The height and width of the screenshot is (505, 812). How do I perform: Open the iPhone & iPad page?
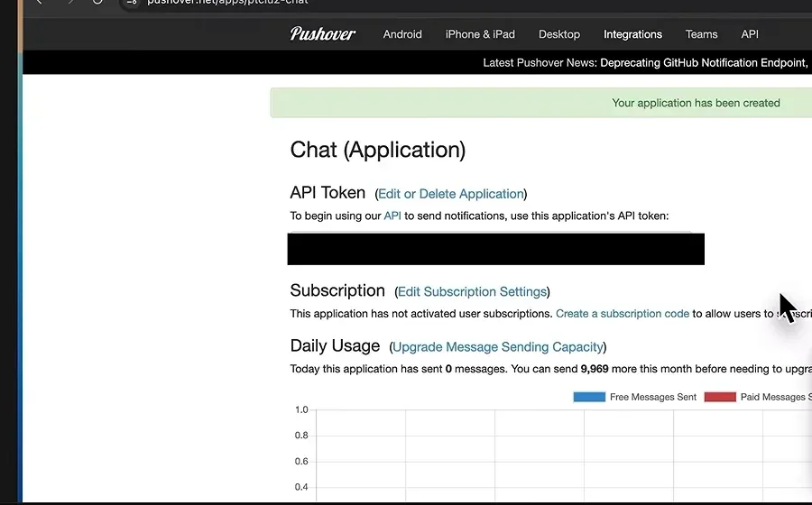click(480, 34)
